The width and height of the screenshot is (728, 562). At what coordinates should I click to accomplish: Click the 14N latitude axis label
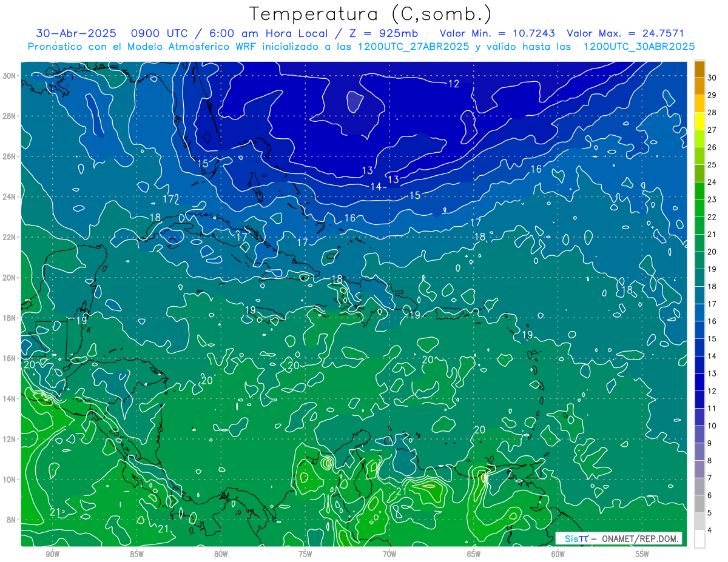[x=10, y=399]
